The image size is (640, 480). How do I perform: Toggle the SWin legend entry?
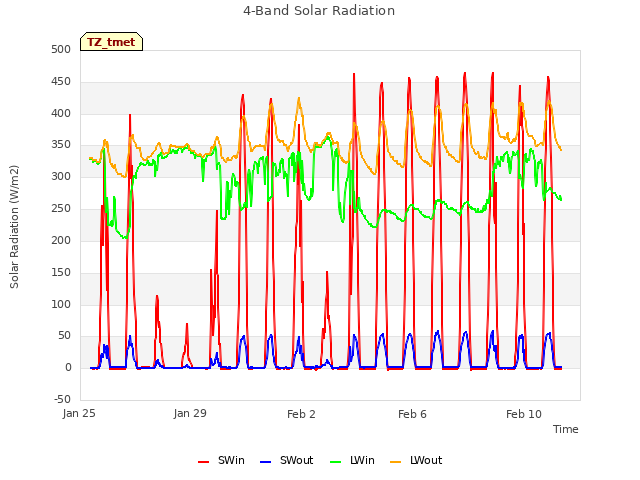(x=222, y=460)
